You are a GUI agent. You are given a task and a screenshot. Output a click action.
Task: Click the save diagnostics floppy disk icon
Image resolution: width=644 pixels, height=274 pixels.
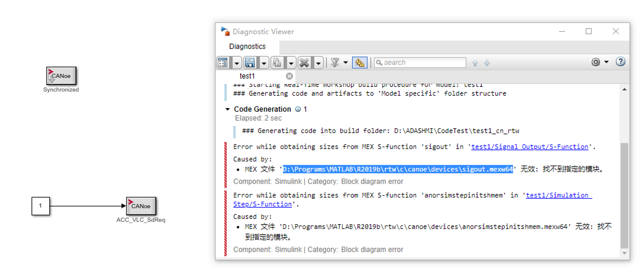click(x=250, y=63)
